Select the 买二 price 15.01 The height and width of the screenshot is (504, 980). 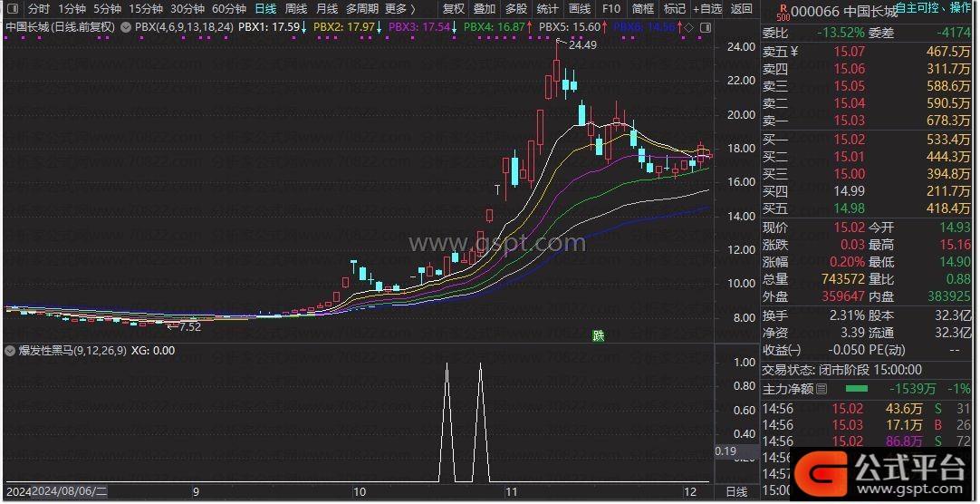(850, 156)
